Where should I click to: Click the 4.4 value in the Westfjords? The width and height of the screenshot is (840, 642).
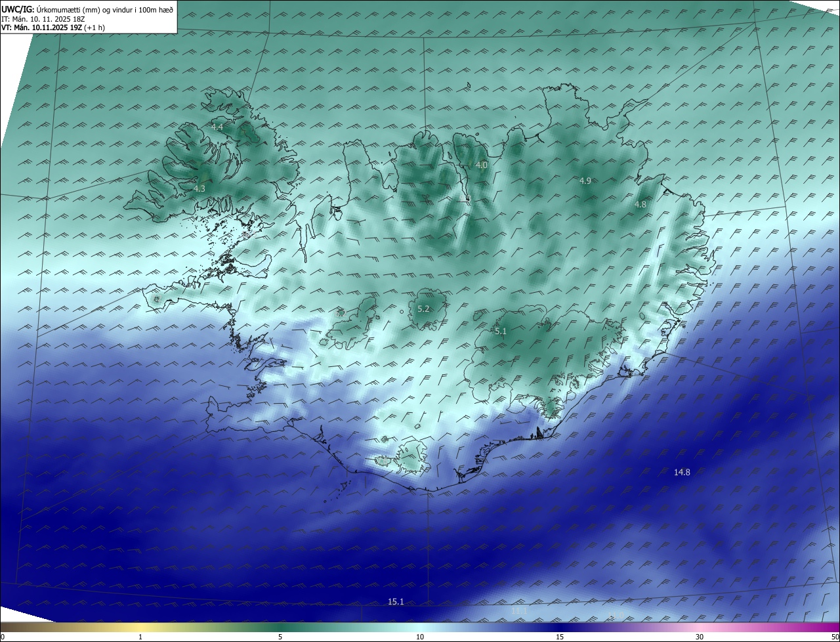point(217,127)
